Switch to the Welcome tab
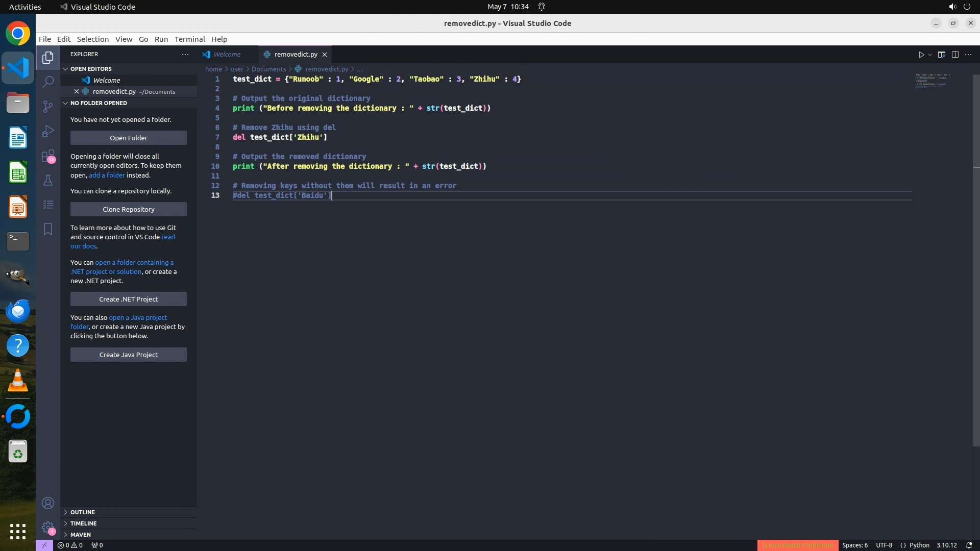980x551 pixels. pyautogui.click(x=227, y=55)
